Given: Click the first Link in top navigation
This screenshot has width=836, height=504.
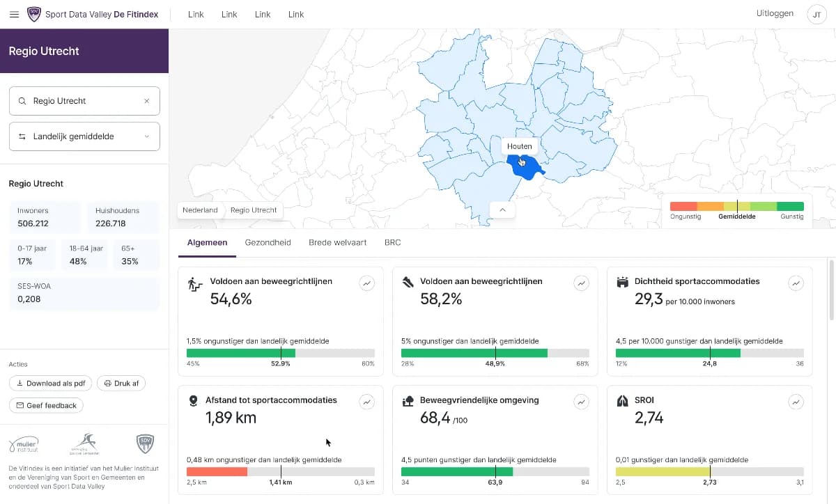Looking at the screenshot, I should tap(196, 15).
